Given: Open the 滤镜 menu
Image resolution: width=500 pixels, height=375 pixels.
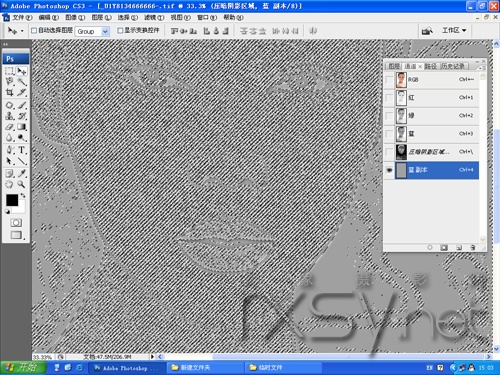Looking at the screenshot, I should (x=154, y=17).
